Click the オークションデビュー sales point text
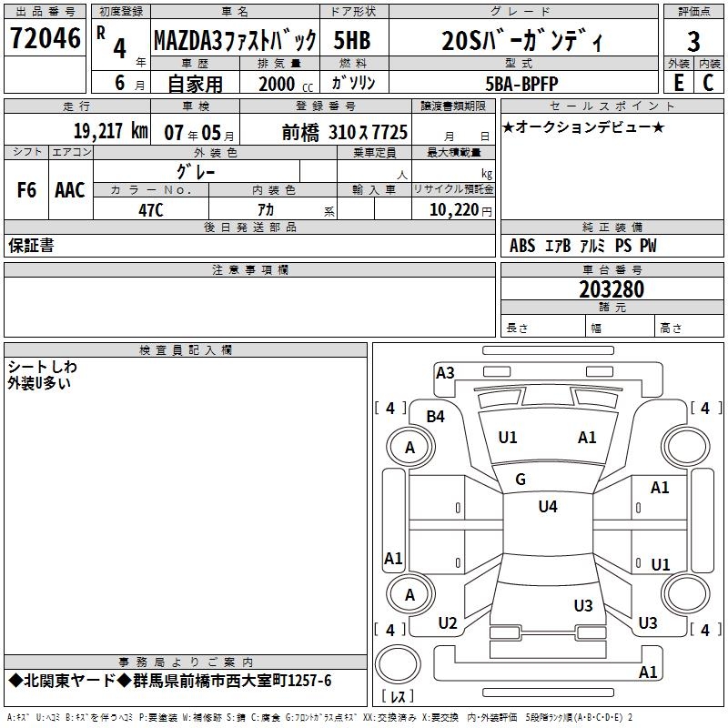The image size is (728, 728). tap(583, 126)
